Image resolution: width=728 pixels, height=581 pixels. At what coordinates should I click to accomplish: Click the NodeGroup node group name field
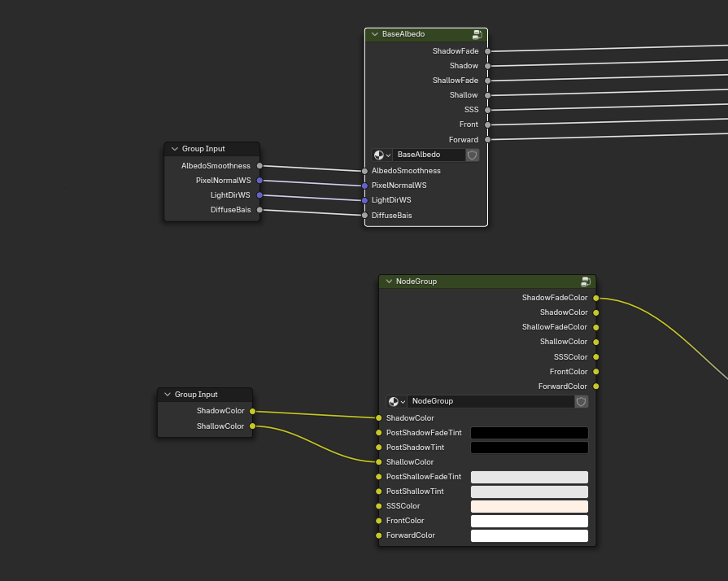[490, 401]
